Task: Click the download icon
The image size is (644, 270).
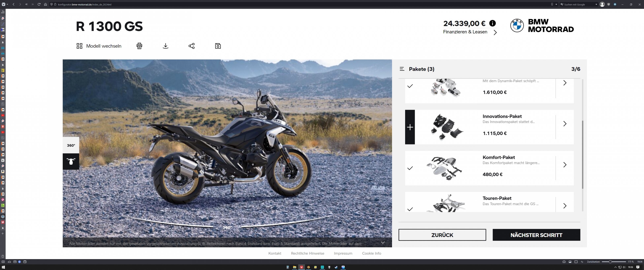Action: coord(165,46)
